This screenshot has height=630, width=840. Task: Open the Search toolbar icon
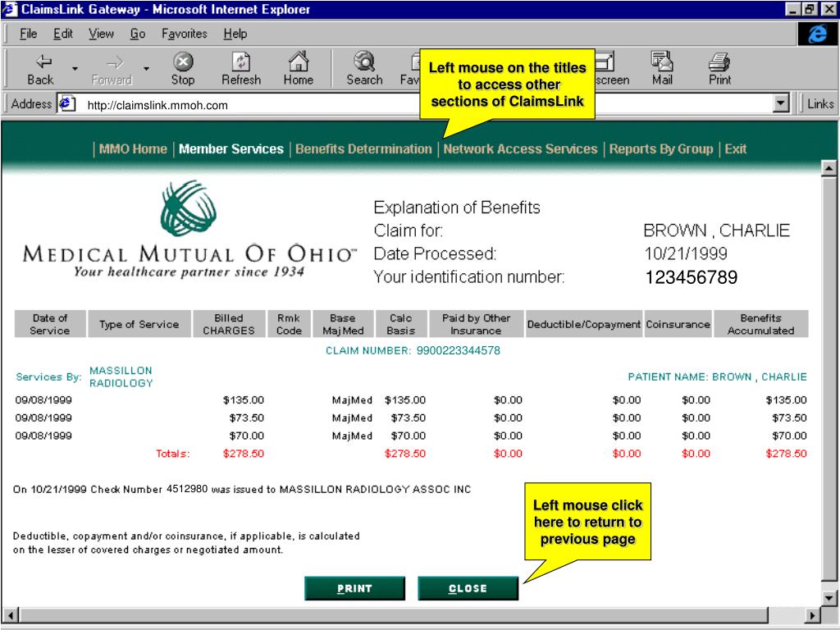coord(364,62)
